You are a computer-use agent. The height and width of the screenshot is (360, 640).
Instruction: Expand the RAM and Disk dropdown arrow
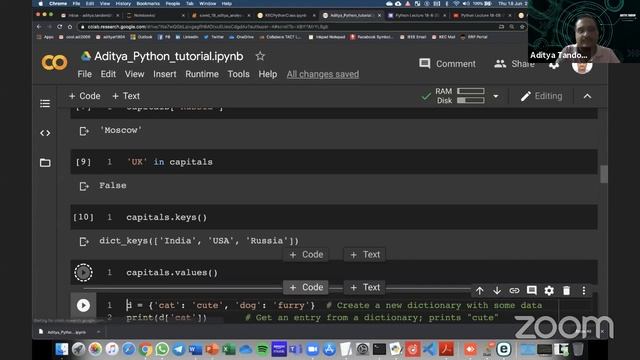496,96
